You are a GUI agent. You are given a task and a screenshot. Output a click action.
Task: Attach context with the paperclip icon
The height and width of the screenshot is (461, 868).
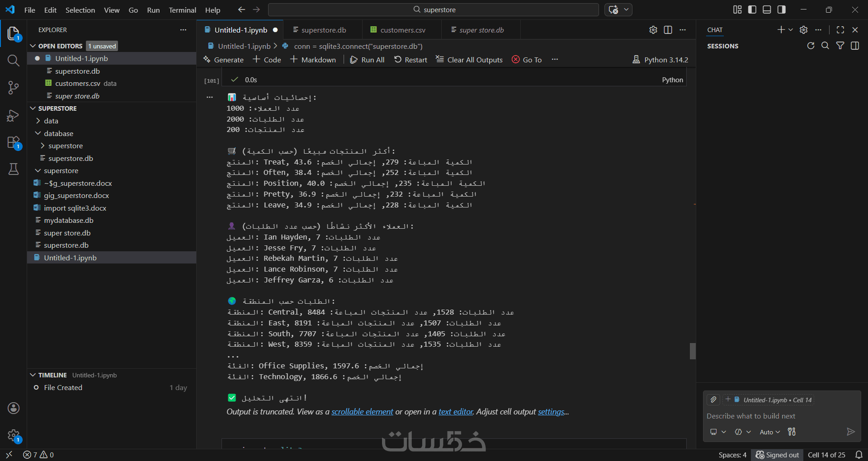713,400
